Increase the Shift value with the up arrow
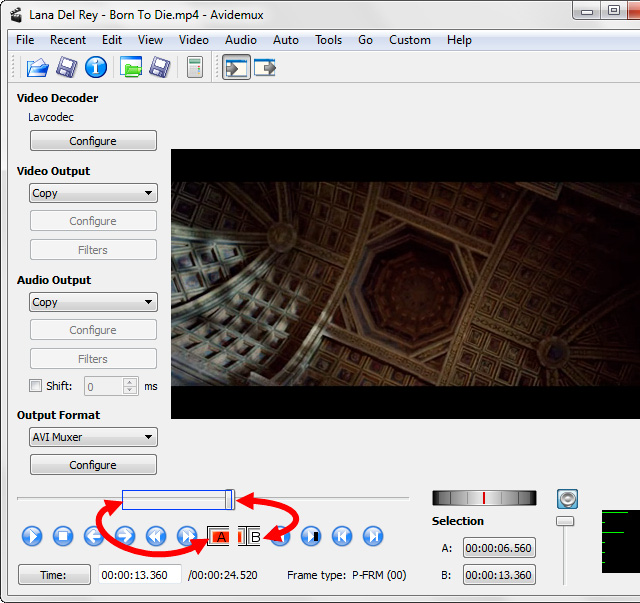The height and width of the screenshot is (603, 640). point(130,382)
